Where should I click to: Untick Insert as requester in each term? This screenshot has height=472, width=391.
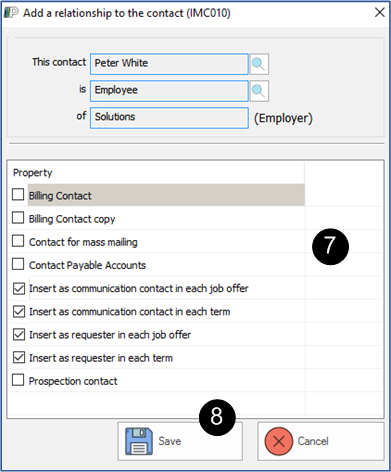click(19, 358)
